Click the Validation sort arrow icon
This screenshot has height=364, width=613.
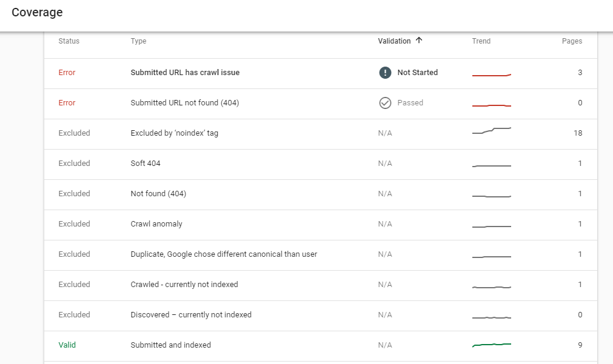click(419, 41)
